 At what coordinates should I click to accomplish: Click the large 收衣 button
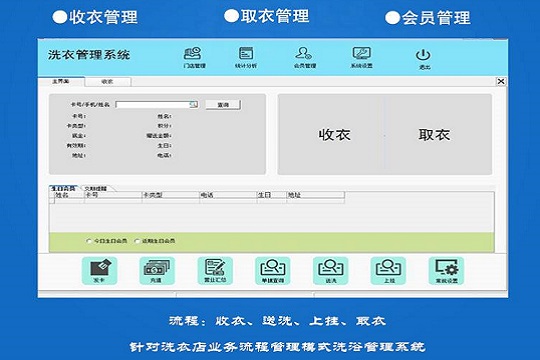334,135
